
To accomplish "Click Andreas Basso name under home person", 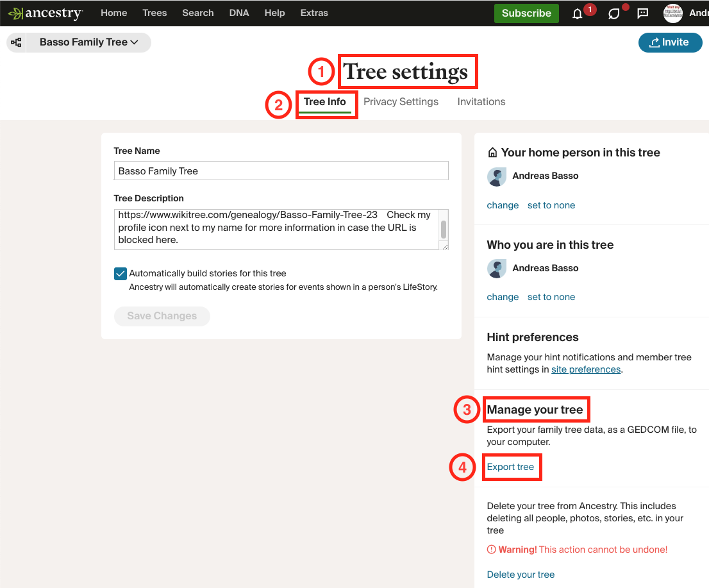I will 546,176.
